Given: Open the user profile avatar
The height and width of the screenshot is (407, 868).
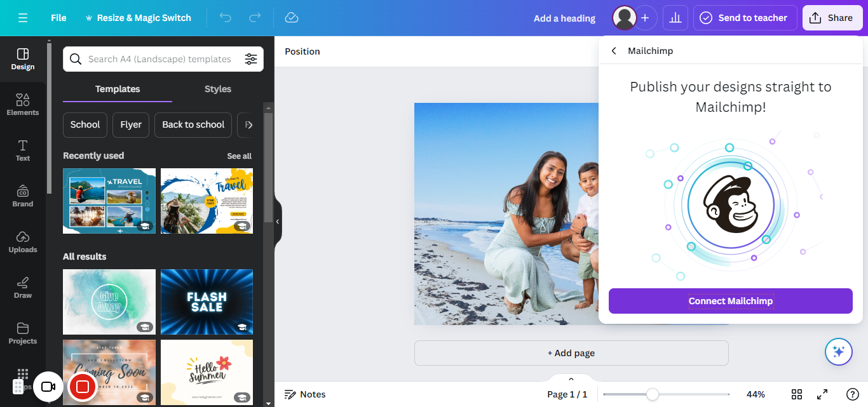Looking at the screenshot, I should pyautogui.click(x=624, y=18).
